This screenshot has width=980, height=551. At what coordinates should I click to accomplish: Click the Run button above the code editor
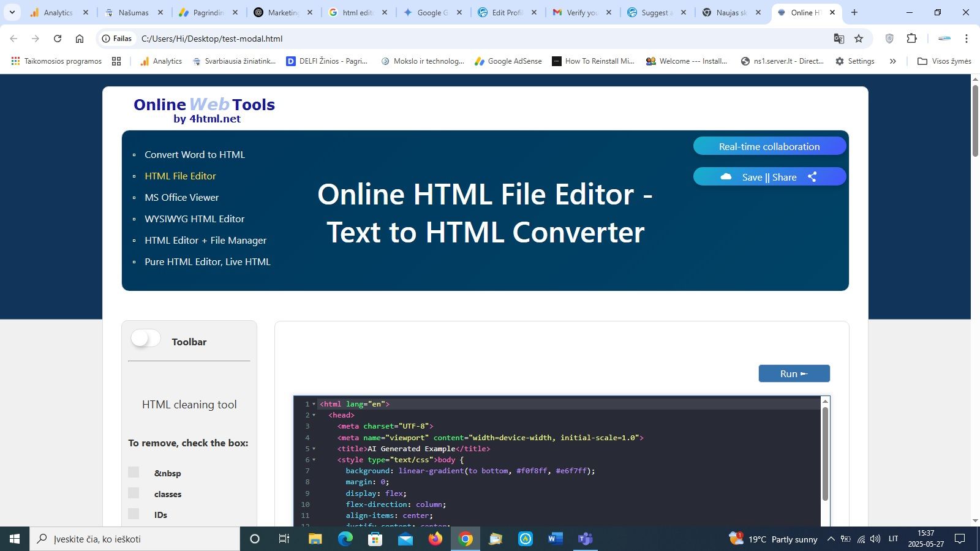(794, 373)
